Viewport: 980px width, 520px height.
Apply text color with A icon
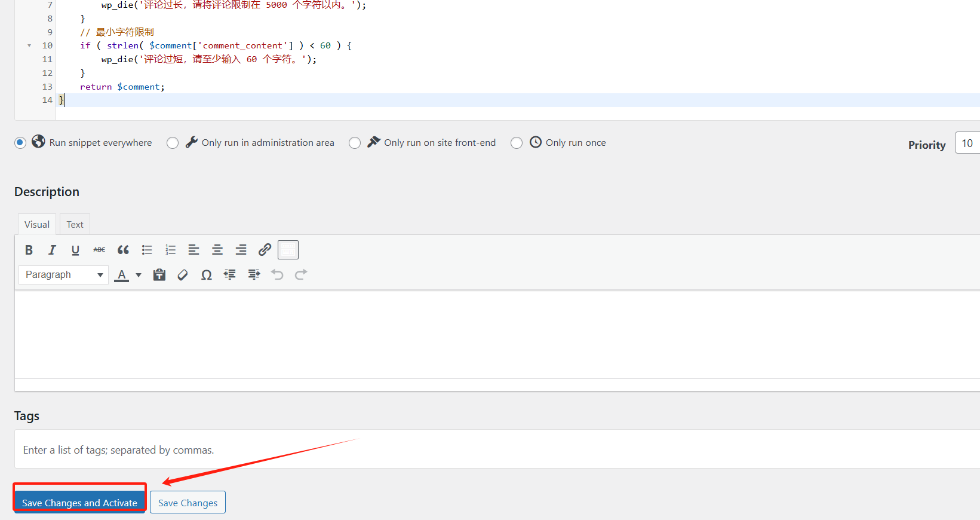[x=122, y=275]
